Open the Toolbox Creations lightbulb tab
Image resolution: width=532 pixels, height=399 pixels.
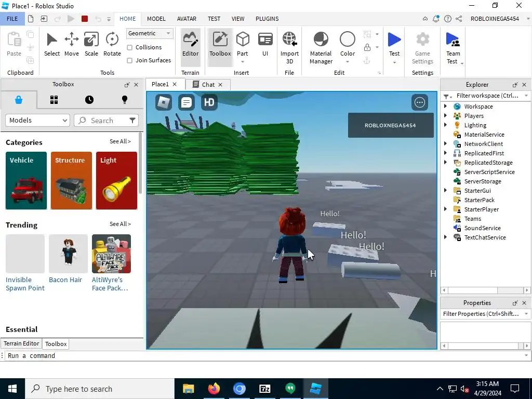[x=125, y=100]
